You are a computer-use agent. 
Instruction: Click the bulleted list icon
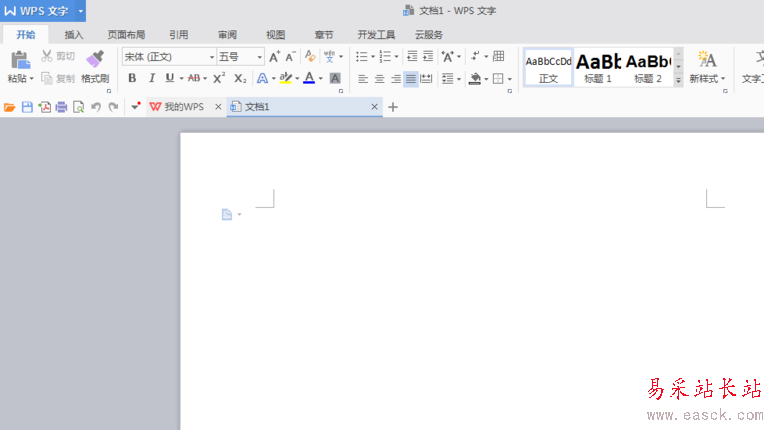click(x=362, y=56)
